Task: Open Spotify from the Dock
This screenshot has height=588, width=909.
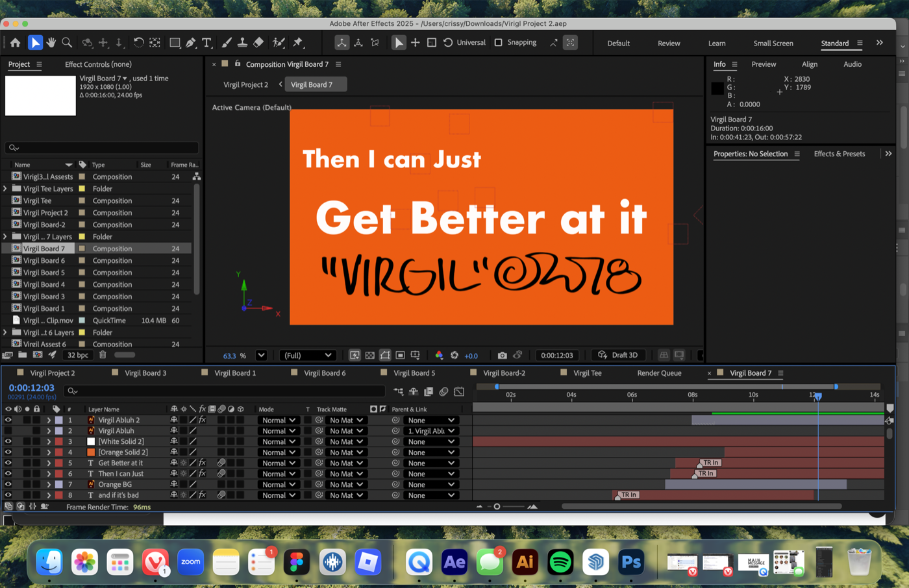Action: (560, 562)
